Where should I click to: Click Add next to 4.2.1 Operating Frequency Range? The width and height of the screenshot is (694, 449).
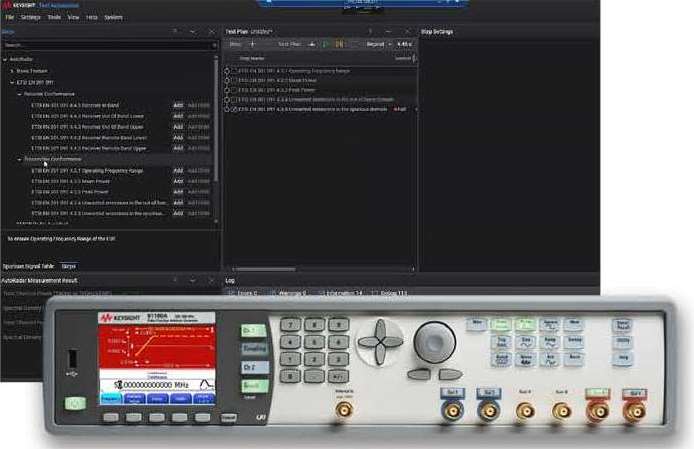pyautogui.click(x=178, y=170)
